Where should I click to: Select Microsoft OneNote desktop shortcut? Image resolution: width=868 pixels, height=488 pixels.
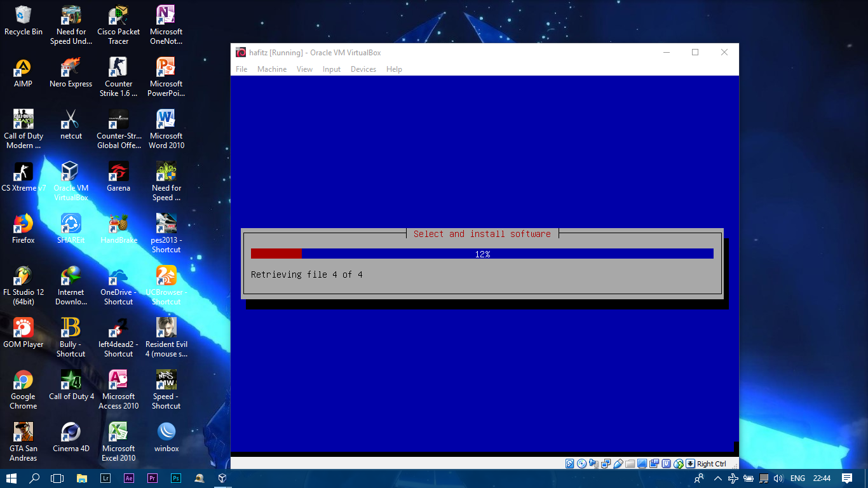pos(166,25)
